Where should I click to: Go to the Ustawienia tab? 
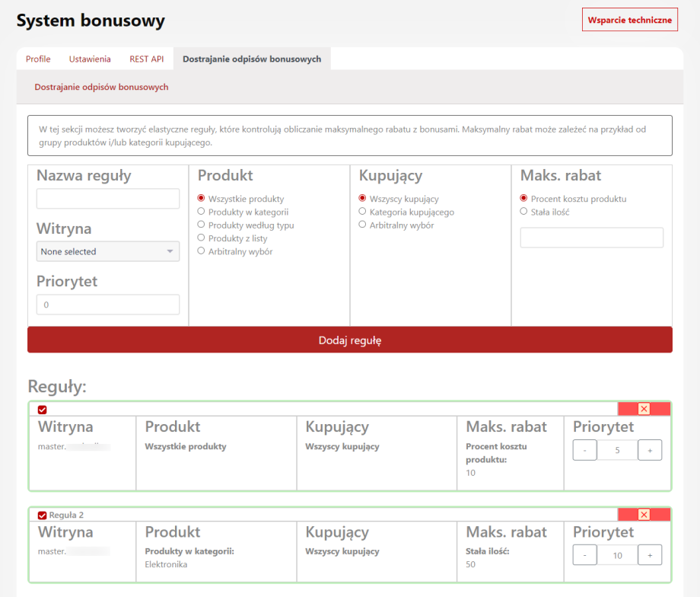click(90, 59)
